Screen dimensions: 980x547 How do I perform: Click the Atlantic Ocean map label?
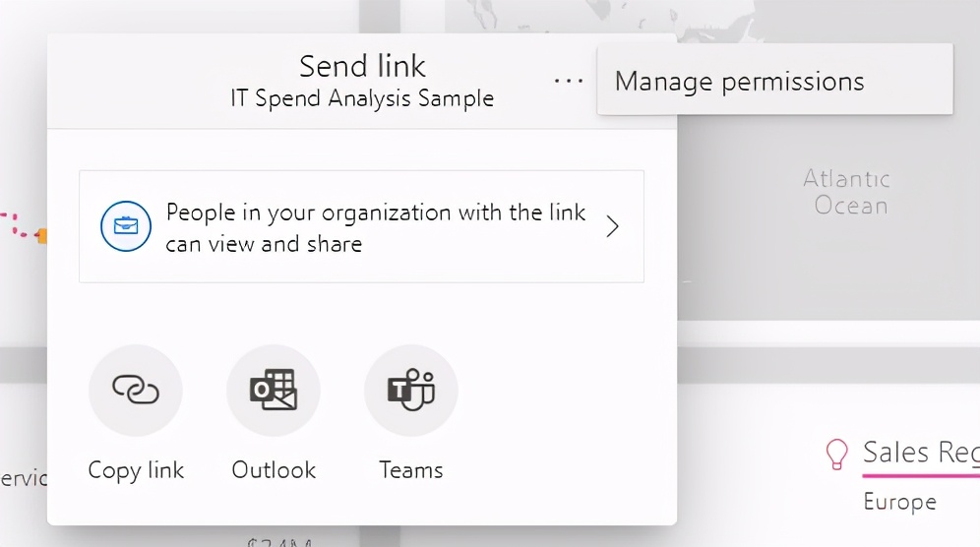[x=846, y=192]
